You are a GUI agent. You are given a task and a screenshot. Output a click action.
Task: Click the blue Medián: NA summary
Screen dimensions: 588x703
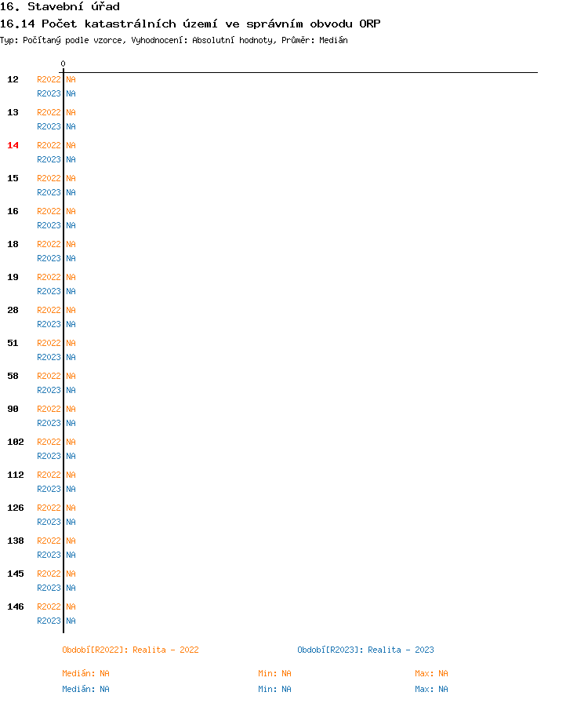[x=85, y=689]
